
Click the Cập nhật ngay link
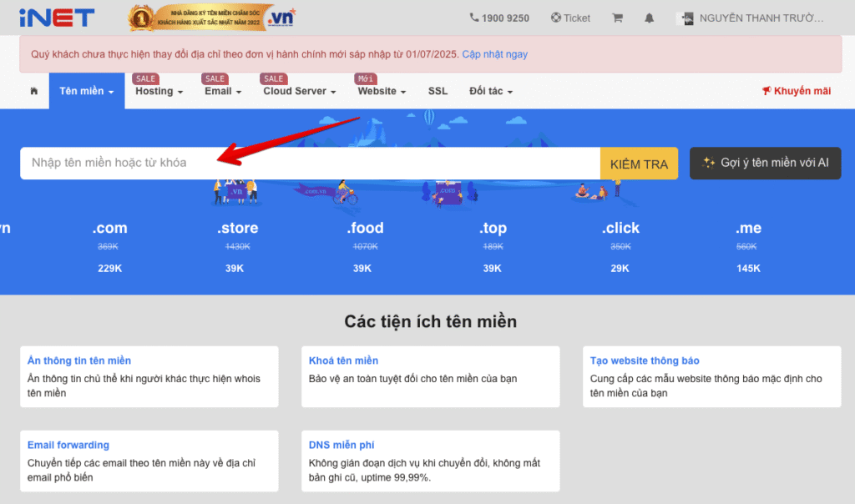494,54
